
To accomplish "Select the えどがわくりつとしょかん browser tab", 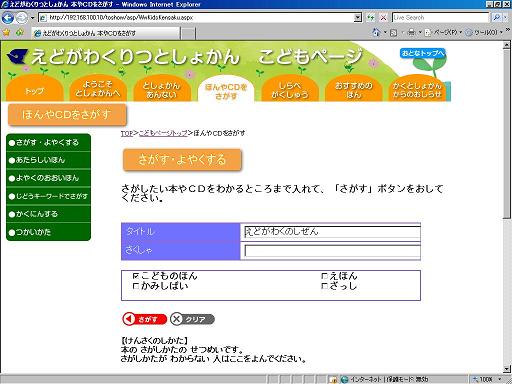I will point(106,33).
